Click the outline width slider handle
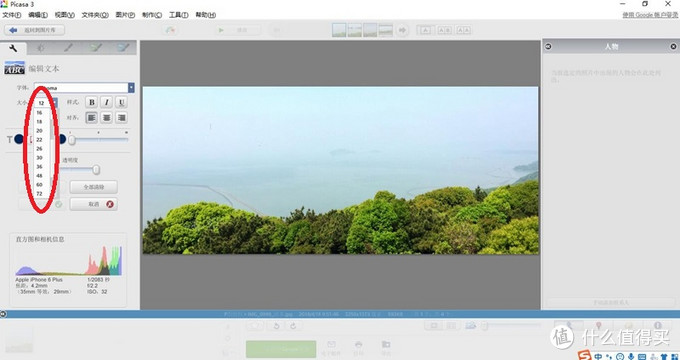 72,140
